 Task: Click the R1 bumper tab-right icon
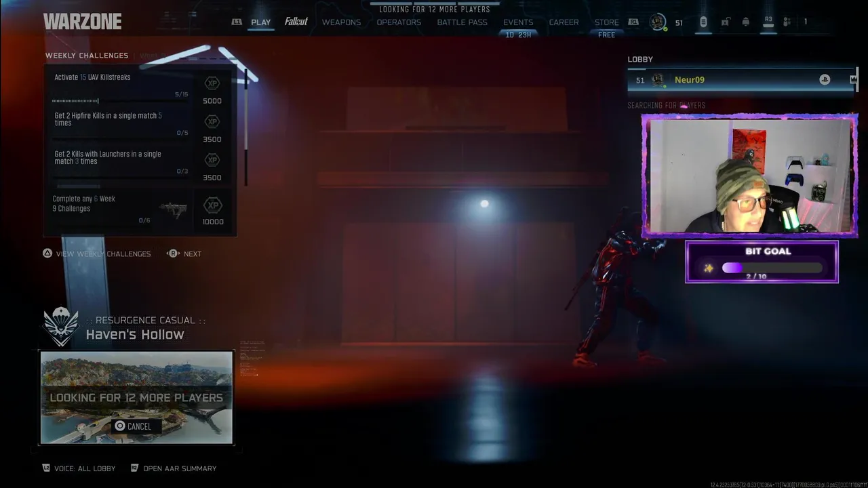coord(633,22)
